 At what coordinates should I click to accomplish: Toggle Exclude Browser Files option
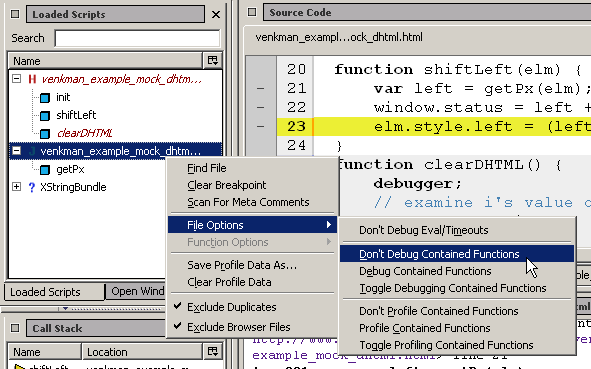(253, 327)
